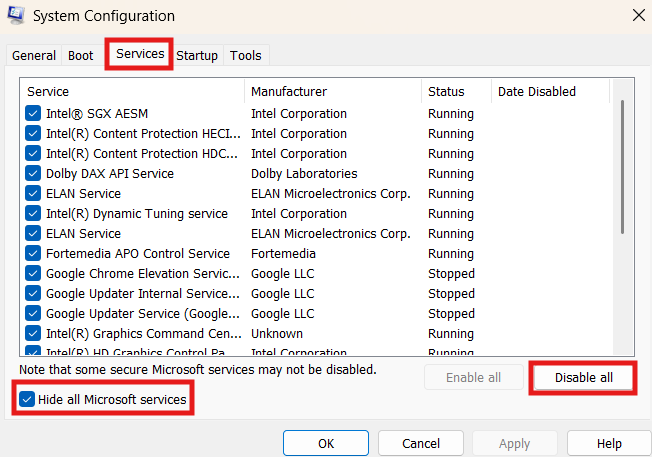The image size is (652, 457).
Task: Open Help for System Configuration
Action: 609,443
